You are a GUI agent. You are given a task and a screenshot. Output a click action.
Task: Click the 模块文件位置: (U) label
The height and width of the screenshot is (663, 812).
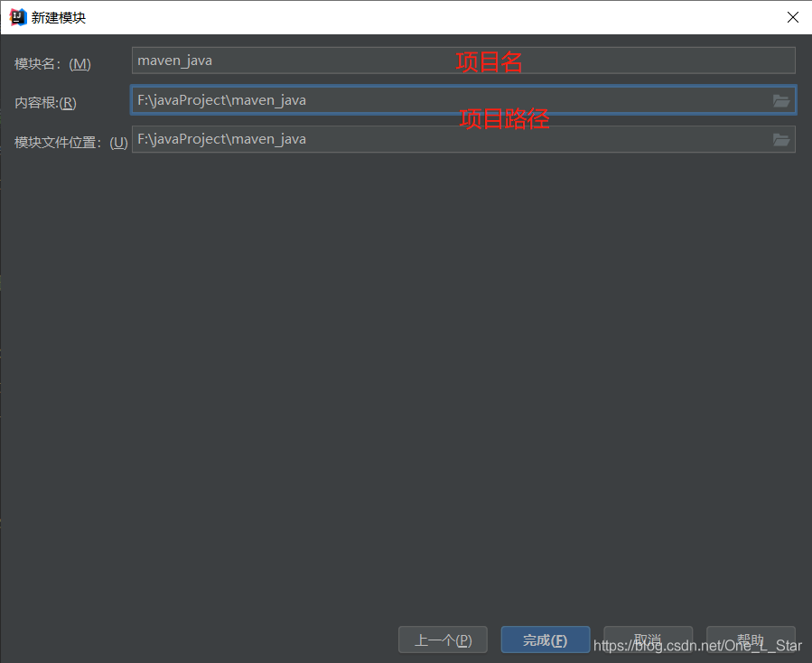coord(71,143)
